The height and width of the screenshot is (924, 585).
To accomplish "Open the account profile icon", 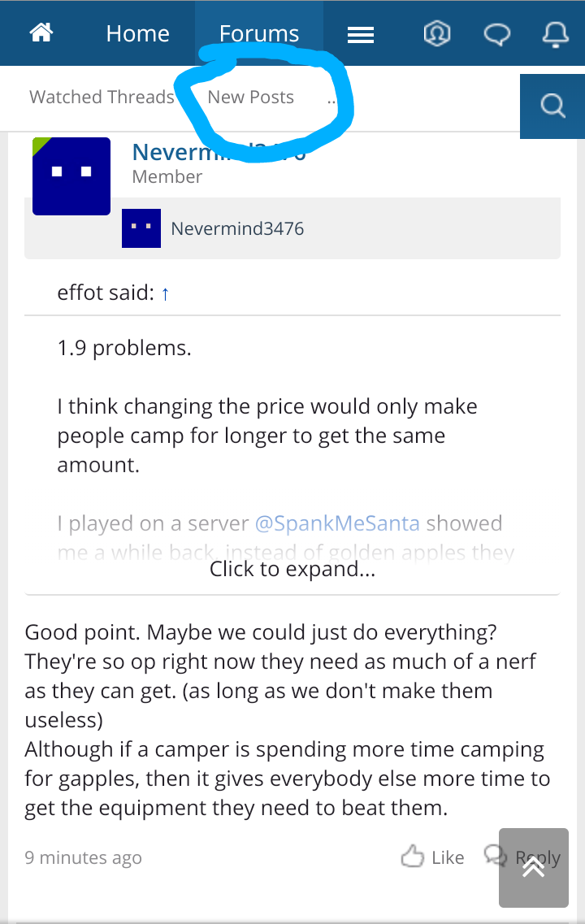I will (x=437, y=33).
